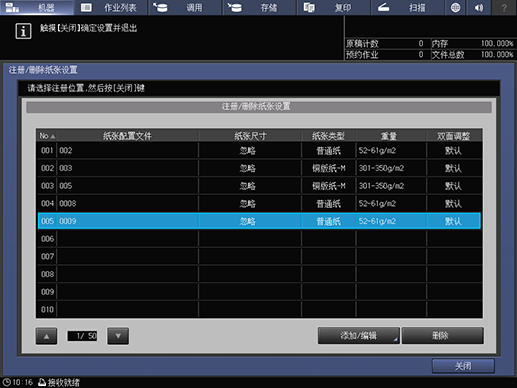Click 铜版纸-M paper type in row 003

[329, 186]
